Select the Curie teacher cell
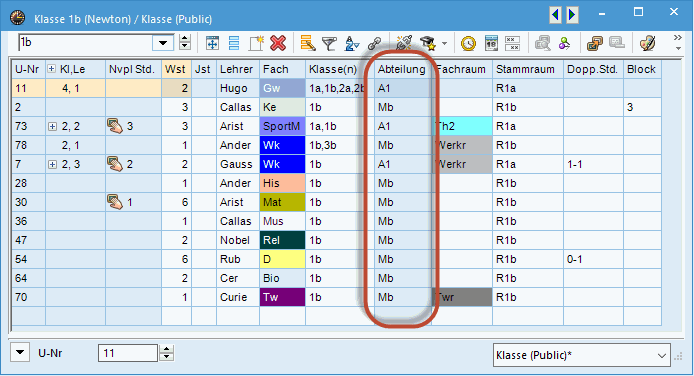The width and height of the screenshot is (694, 376). click(238, 297)
